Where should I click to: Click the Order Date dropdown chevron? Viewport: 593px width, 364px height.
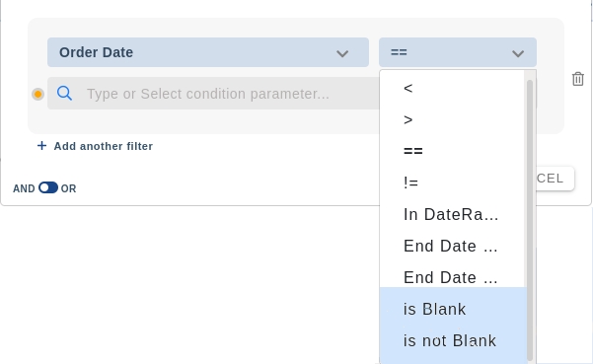tap(342, 53)
